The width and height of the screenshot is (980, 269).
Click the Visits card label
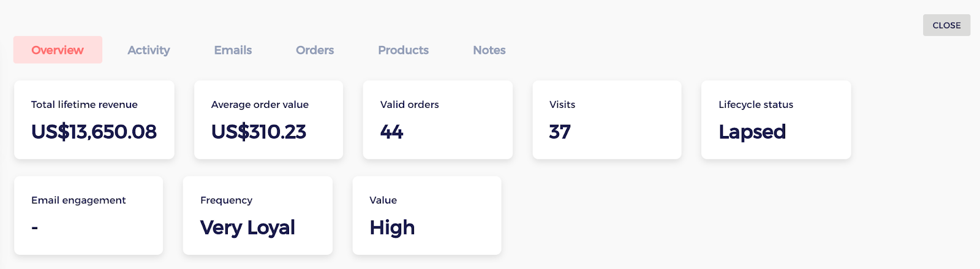pos(562,105)
